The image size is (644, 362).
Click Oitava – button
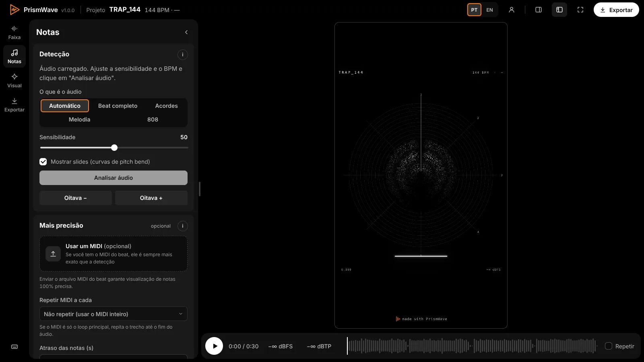76,198
